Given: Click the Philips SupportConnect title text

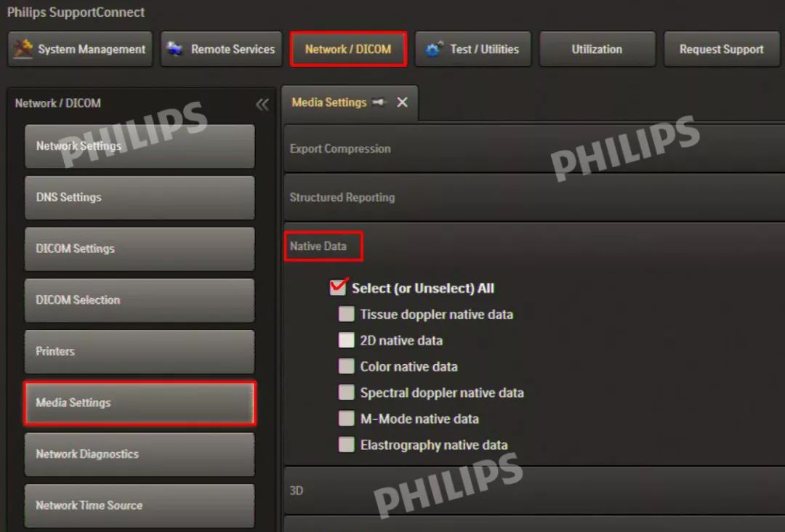Looking at the screenshot, I should tap(76, 12).
